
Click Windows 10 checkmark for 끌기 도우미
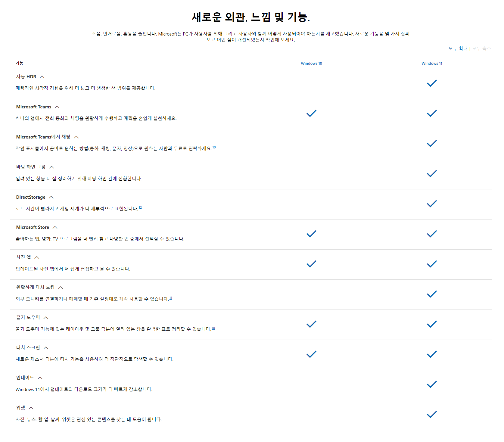pyautogui.click(x=311, y=324)
